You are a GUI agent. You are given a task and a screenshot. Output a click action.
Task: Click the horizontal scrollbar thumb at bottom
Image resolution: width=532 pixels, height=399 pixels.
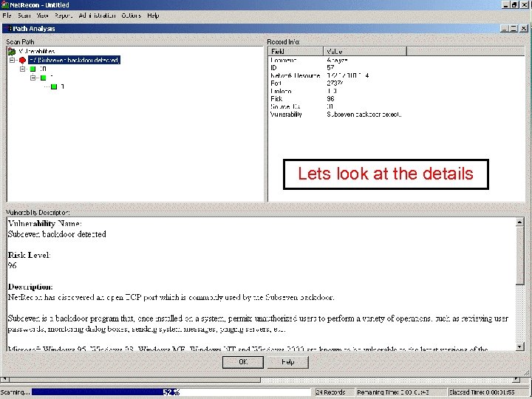click(x=134, y=380)
